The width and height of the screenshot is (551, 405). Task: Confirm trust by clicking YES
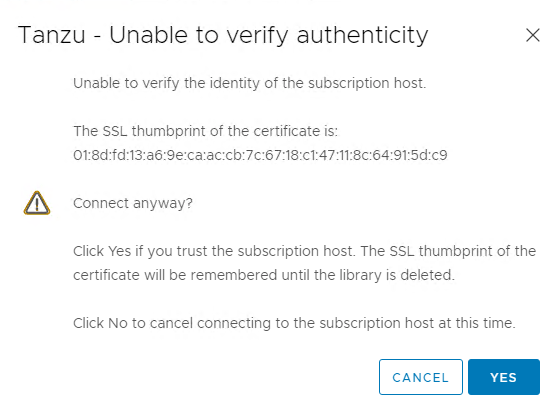[504, 377]
